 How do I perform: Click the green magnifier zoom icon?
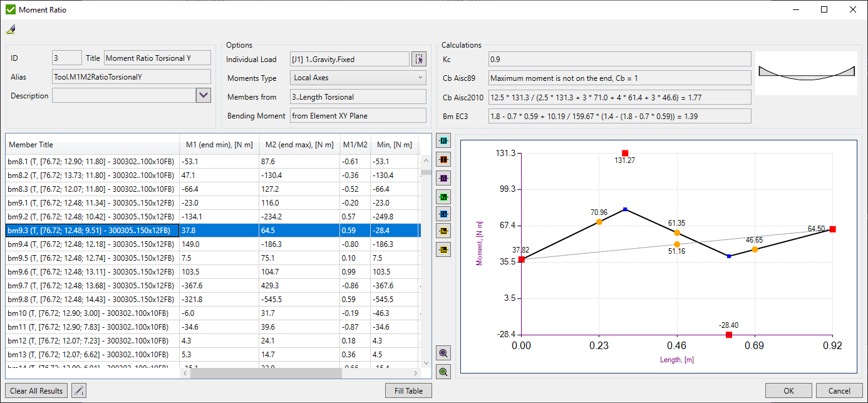click(x=443, y=372)
